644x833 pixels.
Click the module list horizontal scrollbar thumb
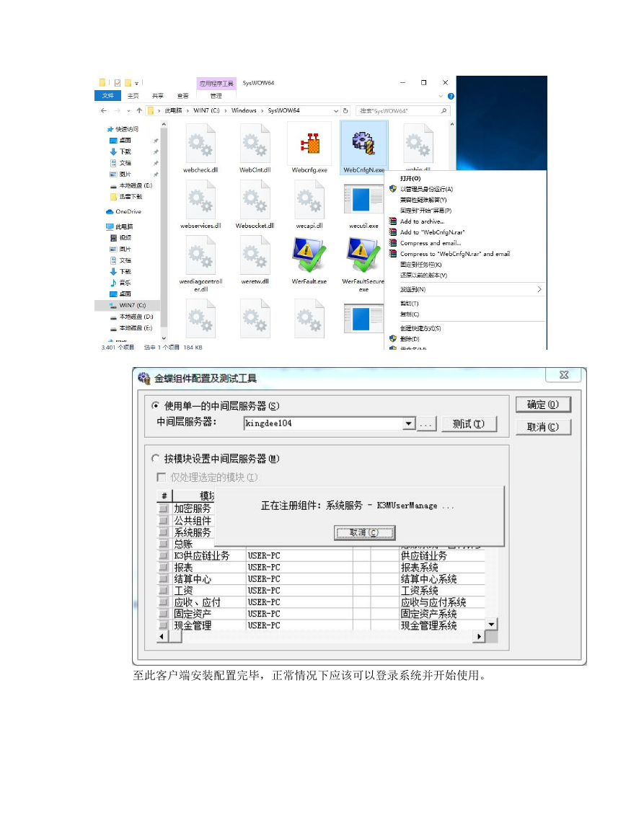[x=175, y=636]
